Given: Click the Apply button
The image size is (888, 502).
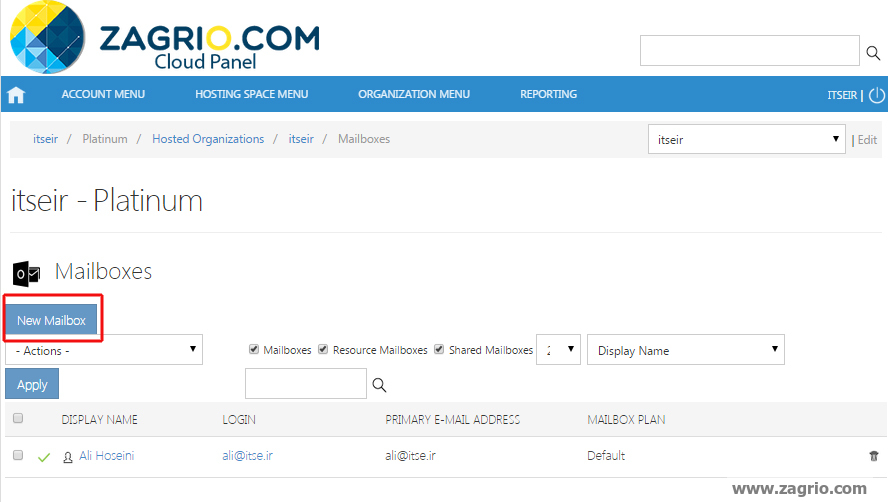Looking at the screenshot, I should pyautogui.click(x=32, y=384).
